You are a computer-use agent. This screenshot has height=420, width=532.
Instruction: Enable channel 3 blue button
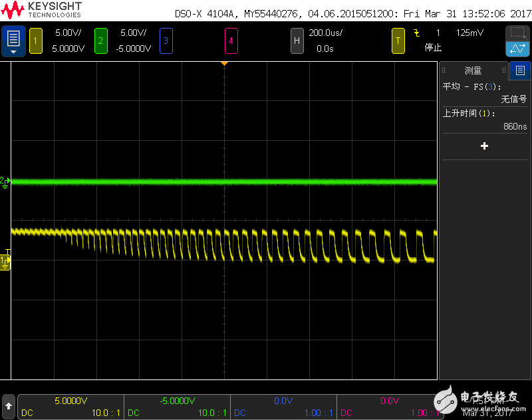[x=166, y=41]
